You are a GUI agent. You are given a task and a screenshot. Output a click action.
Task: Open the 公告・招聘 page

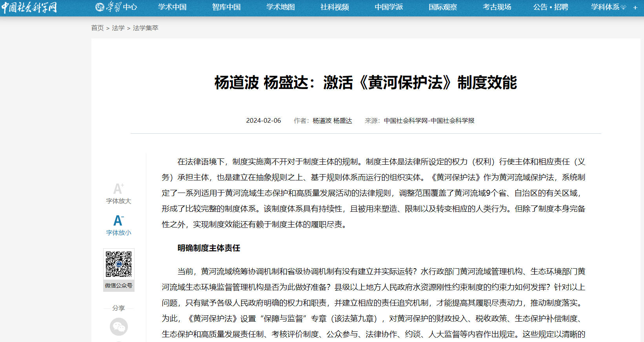click(x=551, y=7)
